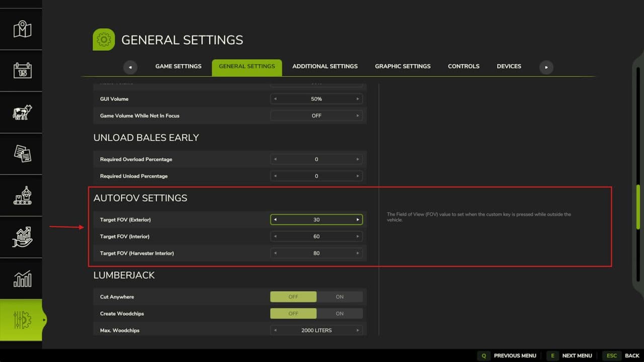Set Create Woodchips to ON

340,314
